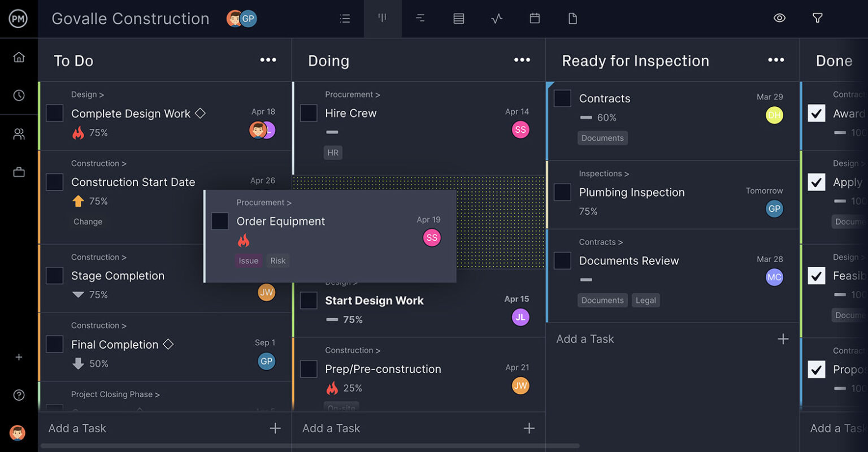This screenshot has width=868, height=452.
Task: Expand the Procurement breadcrumb on Order Equipment
Action: pyautogui.click(x=264, y=202)
